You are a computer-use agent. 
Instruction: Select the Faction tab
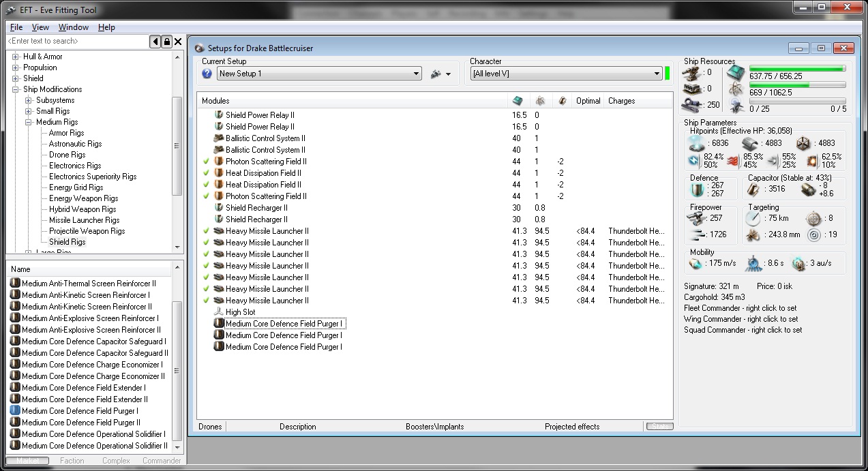[72, 461]
